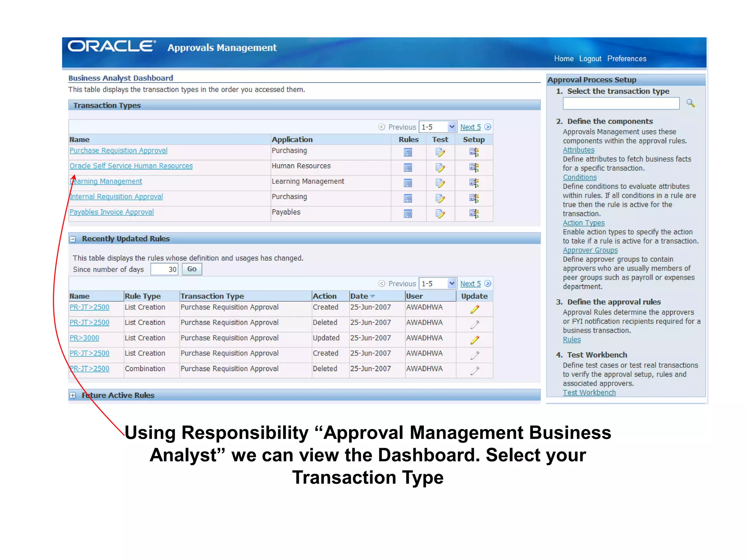747x560 pixels.
Task: Sort rules by the Date column header
Action: pyautogui.click(x=359, y=296)
